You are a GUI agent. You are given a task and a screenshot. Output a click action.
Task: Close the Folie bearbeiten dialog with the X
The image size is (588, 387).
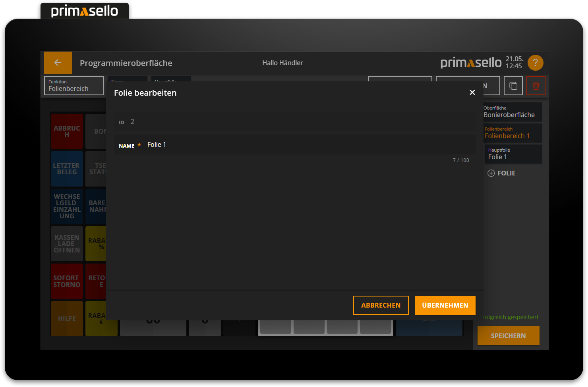pyautogui.click(x=472, y=92)
